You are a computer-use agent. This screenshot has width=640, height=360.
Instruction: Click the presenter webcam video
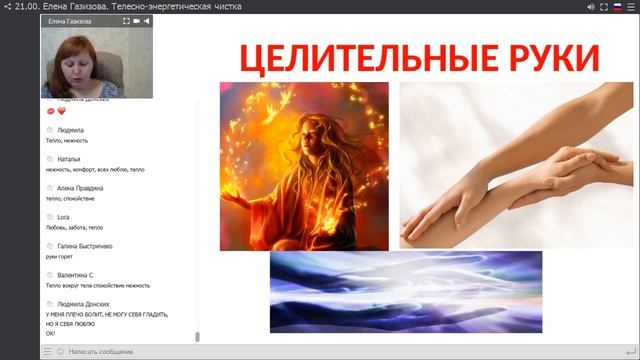[97, 62]
